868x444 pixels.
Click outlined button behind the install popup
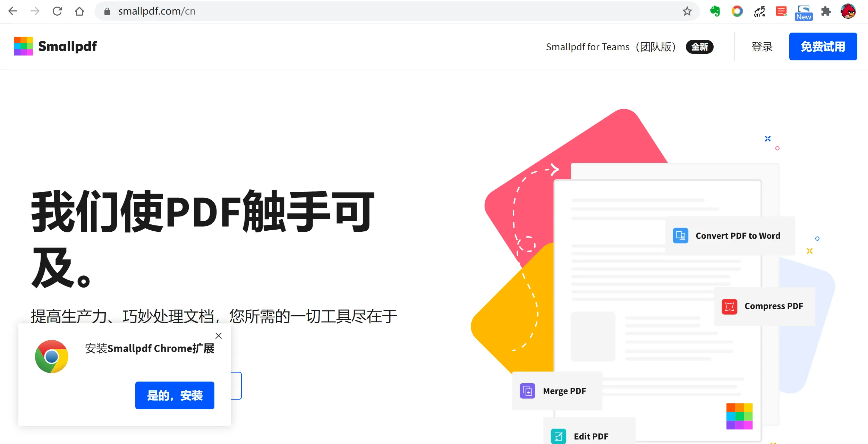[237, 386]
